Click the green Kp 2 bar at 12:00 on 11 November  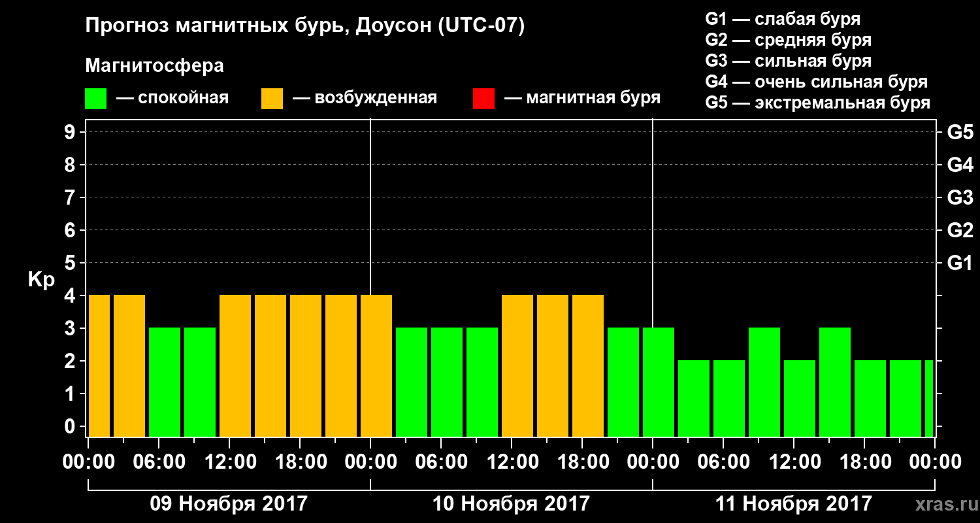coord(800,398)
